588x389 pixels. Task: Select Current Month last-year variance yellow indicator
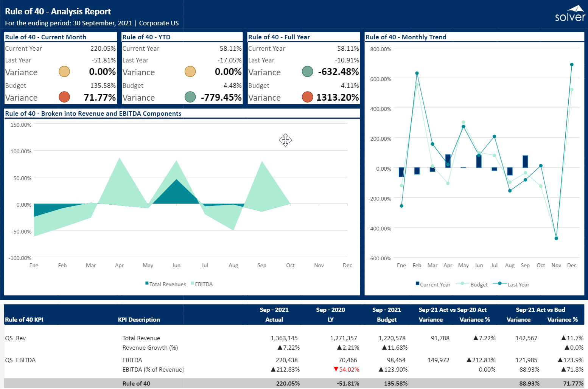click(64, 72)
